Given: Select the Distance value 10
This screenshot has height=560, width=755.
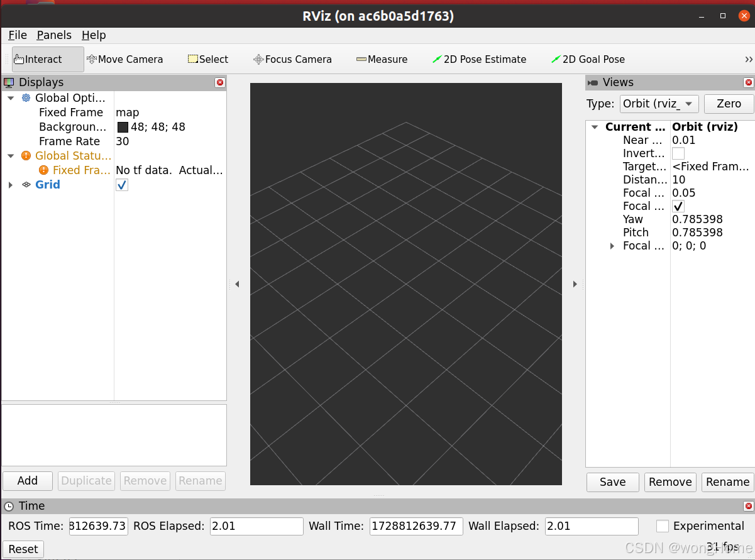Looking at the screenshot, I should 679,180.
